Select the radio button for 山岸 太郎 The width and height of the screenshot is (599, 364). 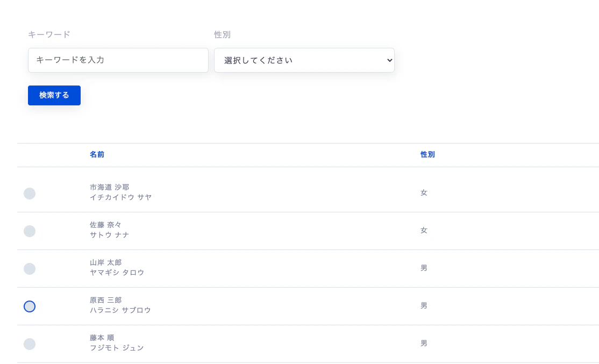pos(30,269)
